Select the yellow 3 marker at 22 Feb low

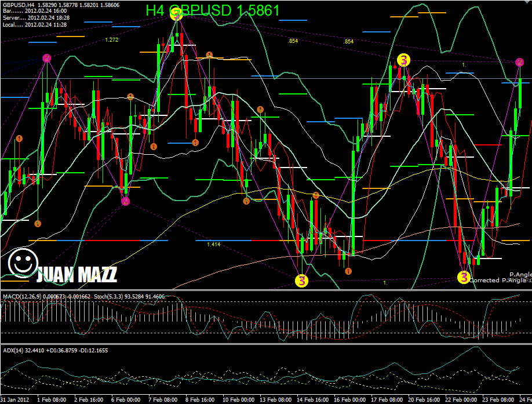[464, 277]
